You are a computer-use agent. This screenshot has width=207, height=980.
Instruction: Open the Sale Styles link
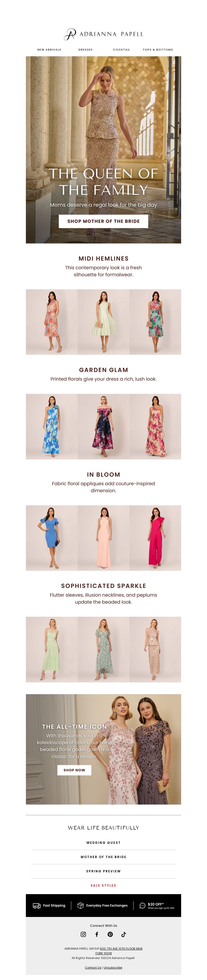(103, 885)
